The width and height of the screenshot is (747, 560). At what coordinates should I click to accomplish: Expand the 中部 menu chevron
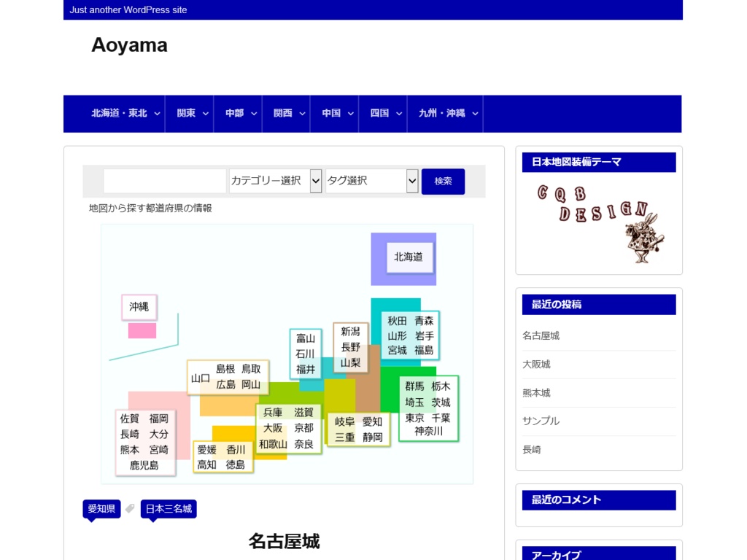tap(253, 114)
